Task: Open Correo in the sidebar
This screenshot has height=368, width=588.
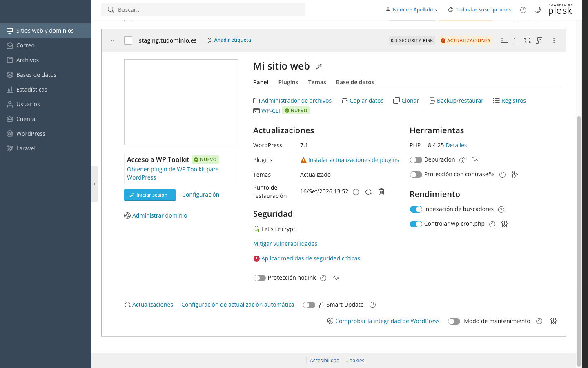Action: point(46,45)
